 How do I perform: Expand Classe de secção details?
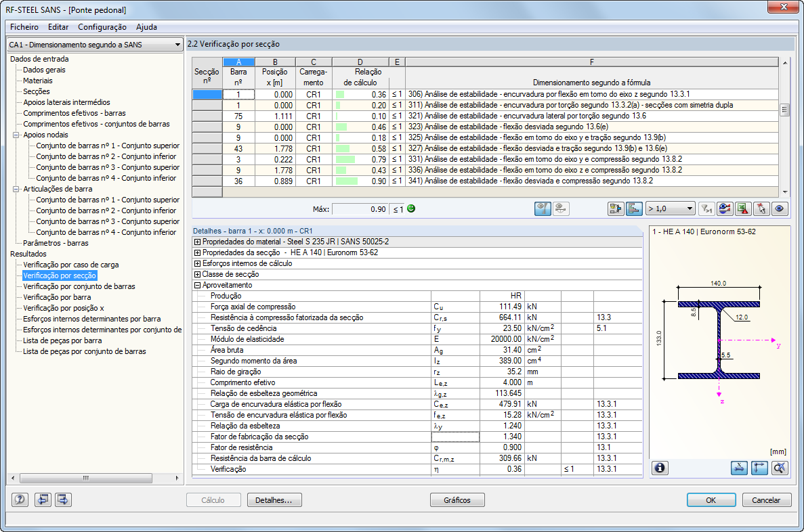click(x=197, y=274)
